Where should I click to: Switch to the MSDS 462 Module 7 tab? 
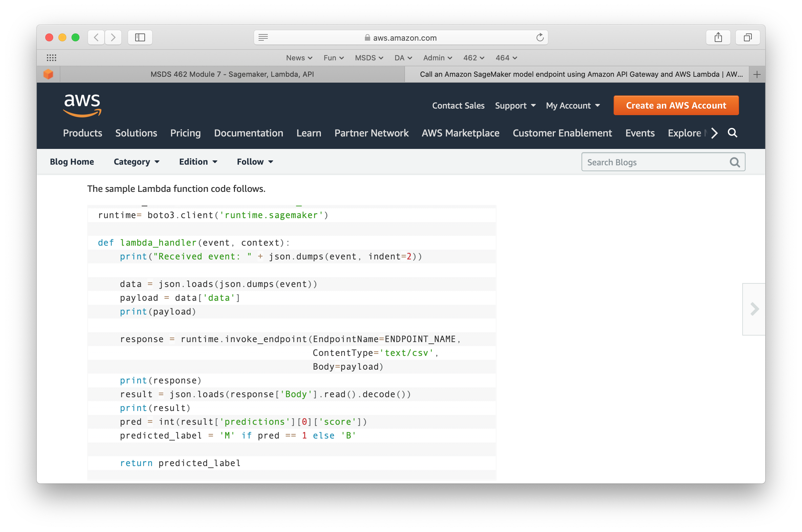tap(232, 74)
